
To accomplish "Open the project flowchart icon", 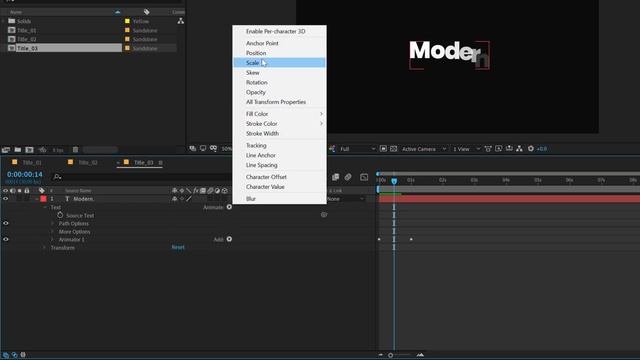I will coord(180,21).
